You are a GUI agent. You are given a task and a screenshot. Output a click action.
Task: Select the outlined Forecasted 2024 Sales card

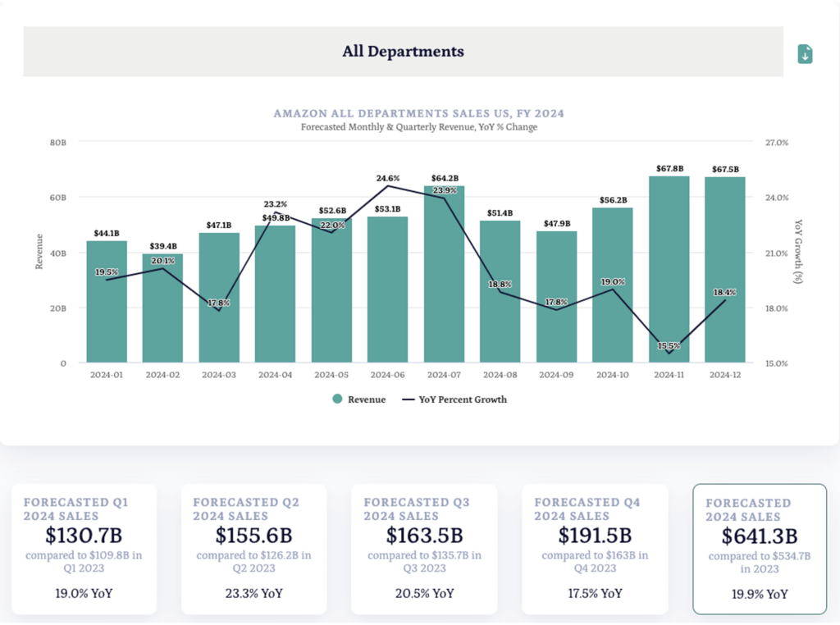pyautogui.click(x=760, y=549)
